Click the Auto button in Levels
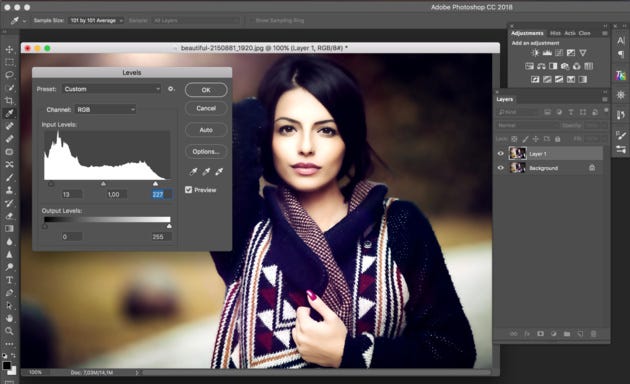This screenshot has height=384, width=630. point(206,130)
